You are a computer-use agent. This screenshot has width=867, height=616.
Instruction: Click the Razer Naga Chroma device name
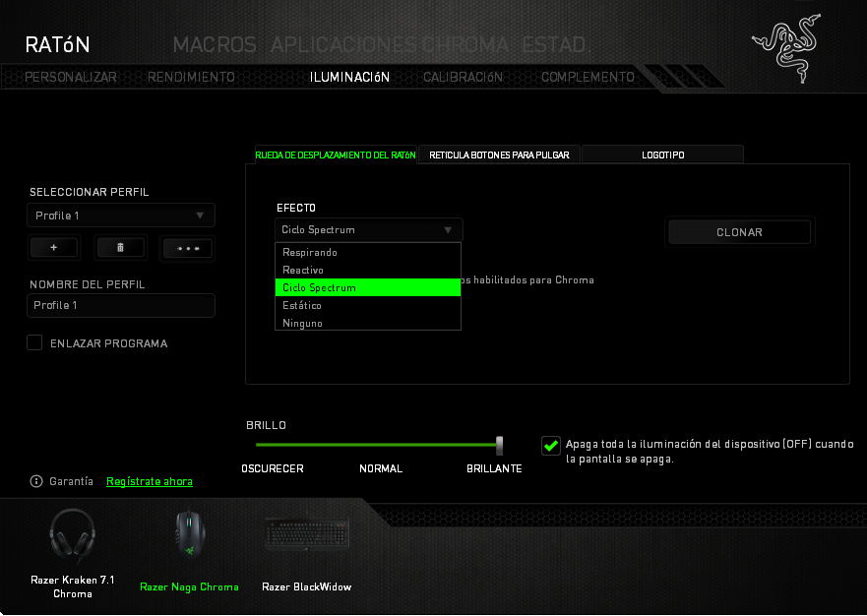189,586
